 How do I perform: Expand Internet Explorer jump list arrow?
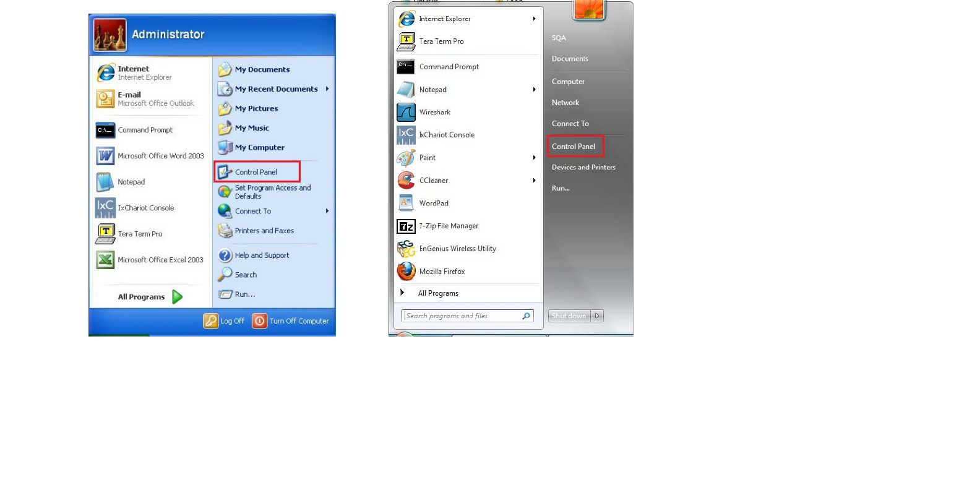534,19
